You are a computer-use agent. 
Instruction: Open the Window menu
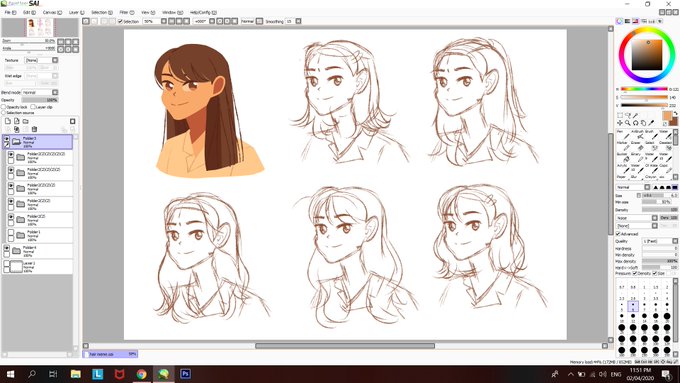click(x=172, y=13)
